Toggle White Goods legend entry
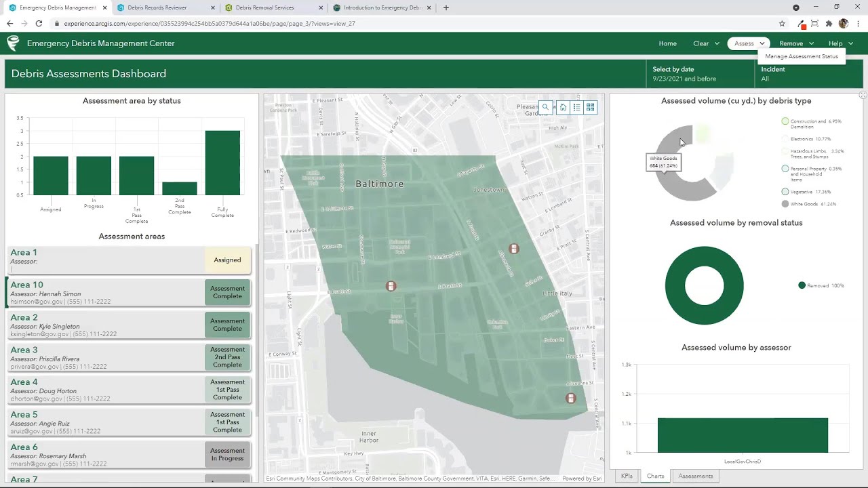 click(808, 204)
